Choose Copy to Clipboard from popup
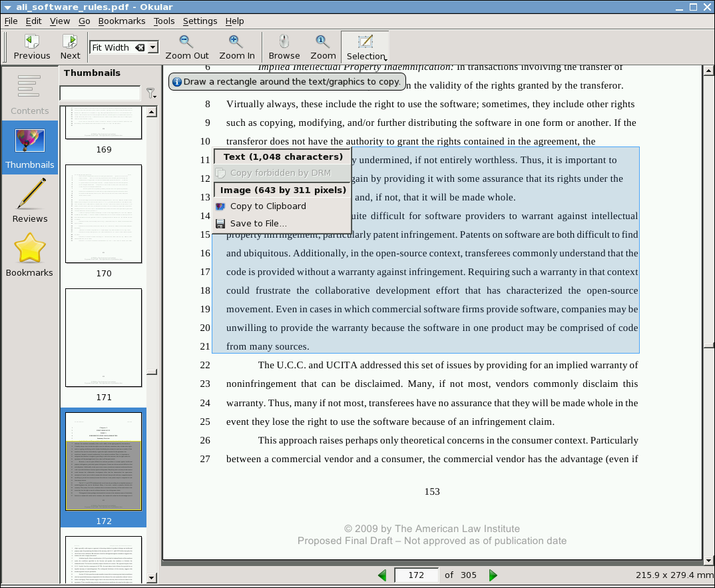The image size is (715, 588). click(x=268, y=206)
